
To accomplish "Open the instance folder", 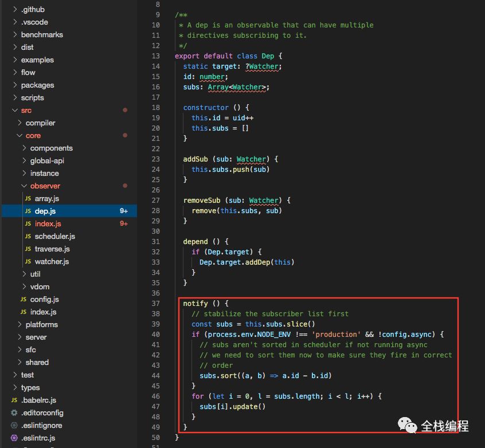I will coord(45,174).
